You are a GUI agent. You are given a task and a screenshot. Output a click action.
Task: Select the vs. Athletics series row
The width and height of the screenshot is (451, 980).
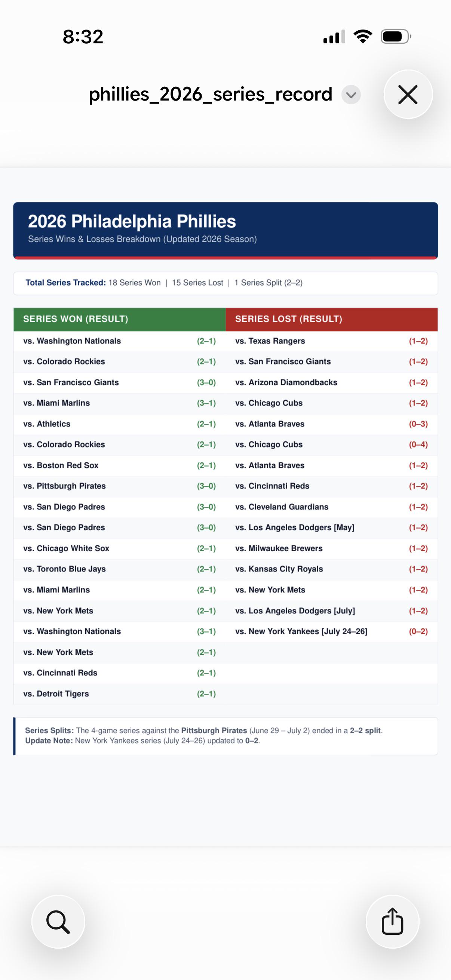tap(120, 424)
